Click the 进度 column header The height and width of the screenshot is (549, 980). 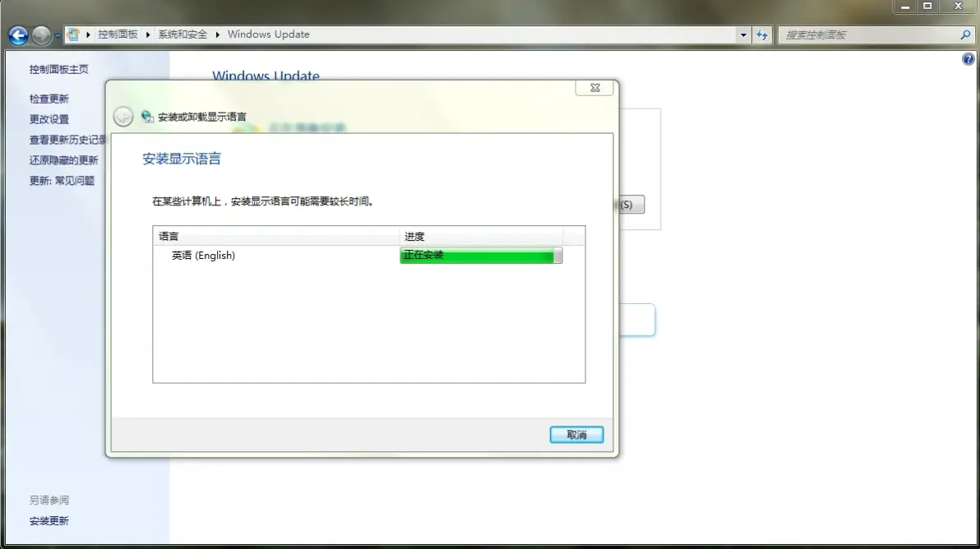[481, 236]
